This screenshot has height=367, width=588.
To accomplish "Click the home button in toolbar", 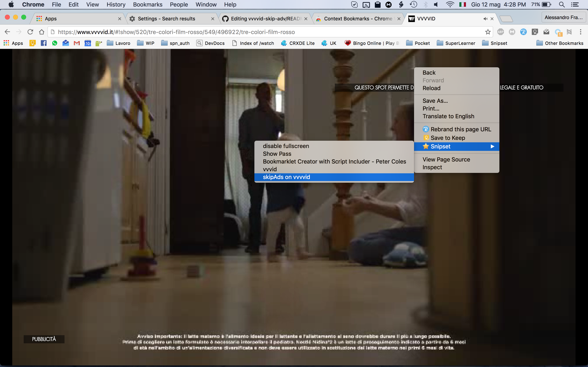I will 42,32.
